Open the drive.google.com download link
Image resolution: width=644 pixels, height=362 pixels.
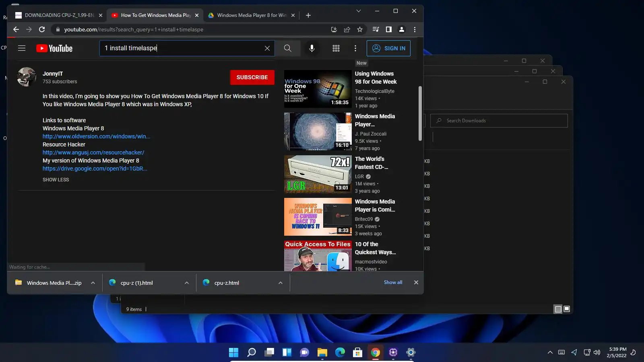95,169
